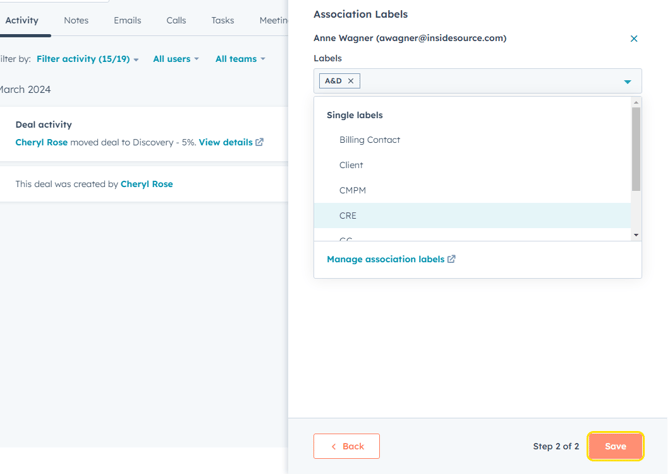Open Cheryl Rose link in deal created entry

(146, 184)
